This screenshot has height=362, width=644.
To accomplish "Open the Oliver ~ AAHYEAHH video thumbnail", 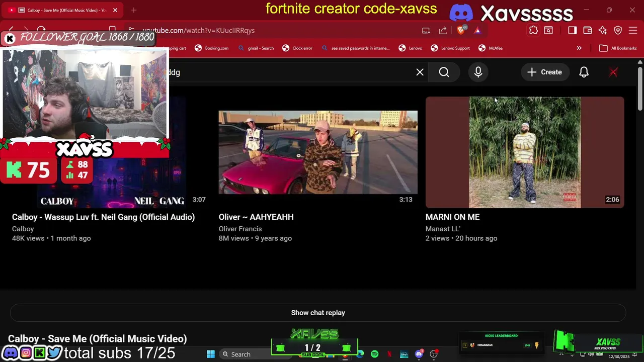I will click(318, 152).
